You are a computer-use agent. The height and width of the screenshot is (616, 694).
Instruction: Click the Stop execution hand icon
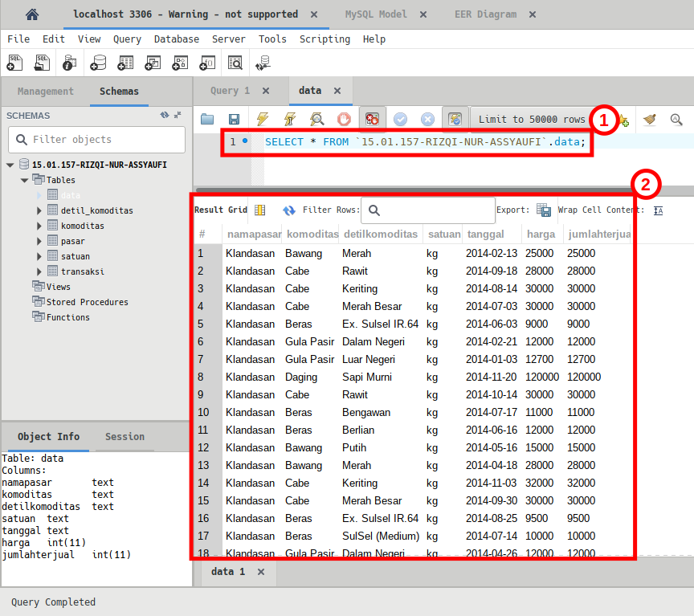(x=344, y=119)
